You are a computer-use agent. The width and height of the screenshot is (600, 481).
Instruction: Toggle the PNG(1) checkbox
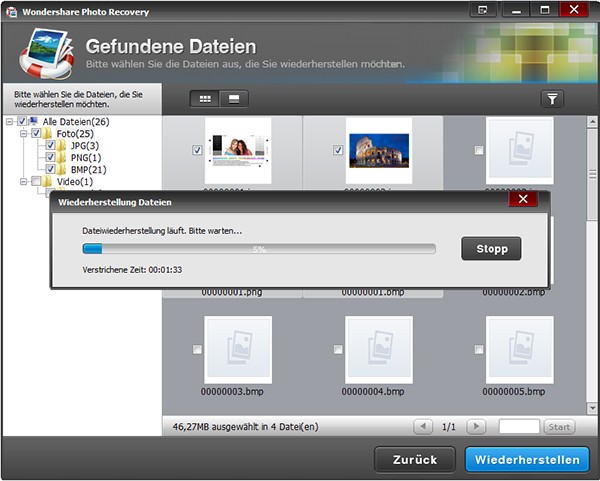pos(50,157)
